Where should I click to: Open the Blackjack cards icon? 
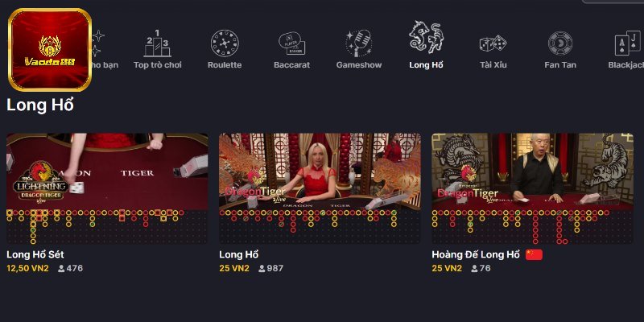(x=629, y=43)
